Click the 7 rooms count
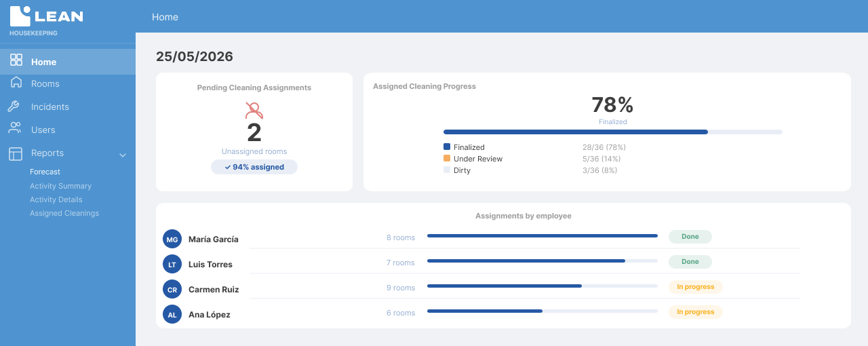The width and height of the screenshot is (868, 346). click(401, 263)
